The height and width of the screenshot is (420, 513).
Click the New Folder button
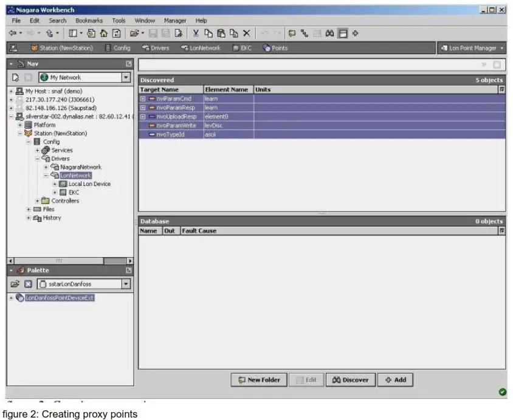259,380
